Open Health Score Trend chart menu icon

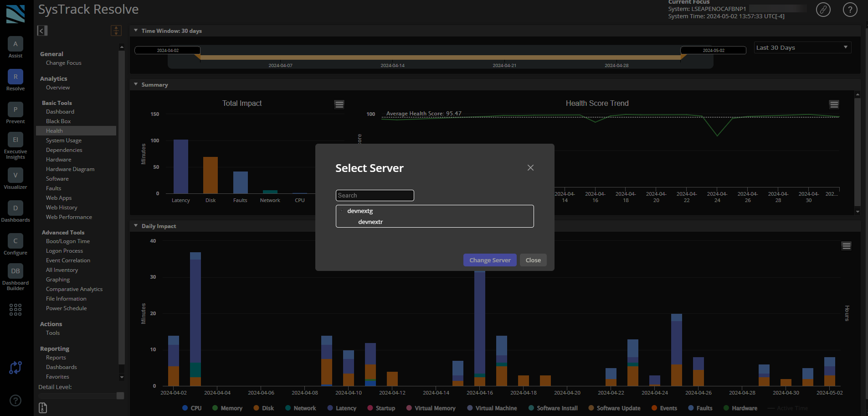(834, 104)
